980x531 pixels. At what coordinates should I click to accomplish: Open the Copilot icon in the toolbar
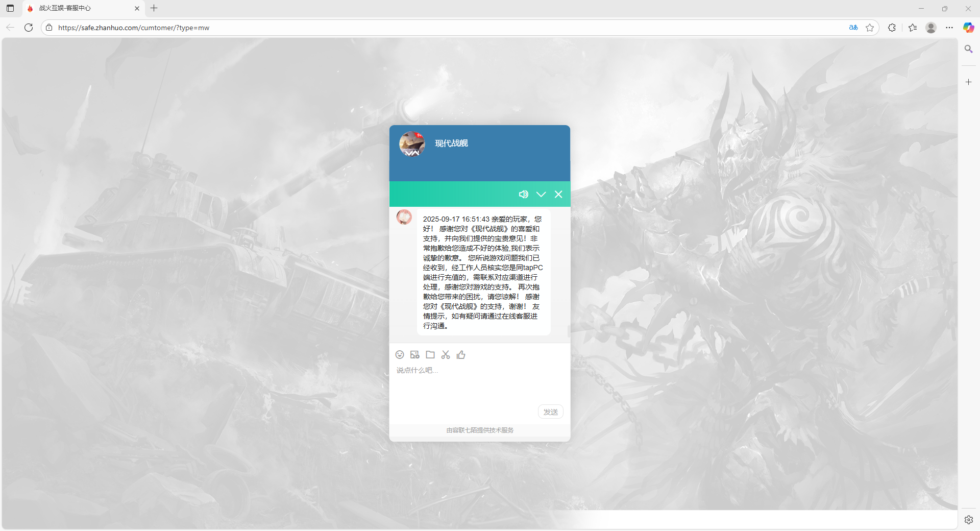[x=968, y=28]
